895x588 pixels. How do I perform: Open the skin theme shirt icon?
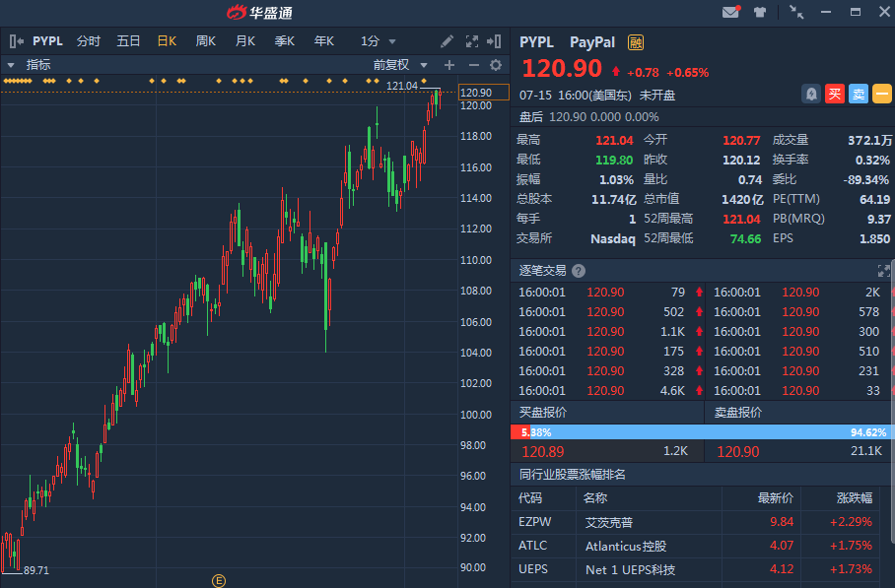pyautogui.click(x=760, y=12)
